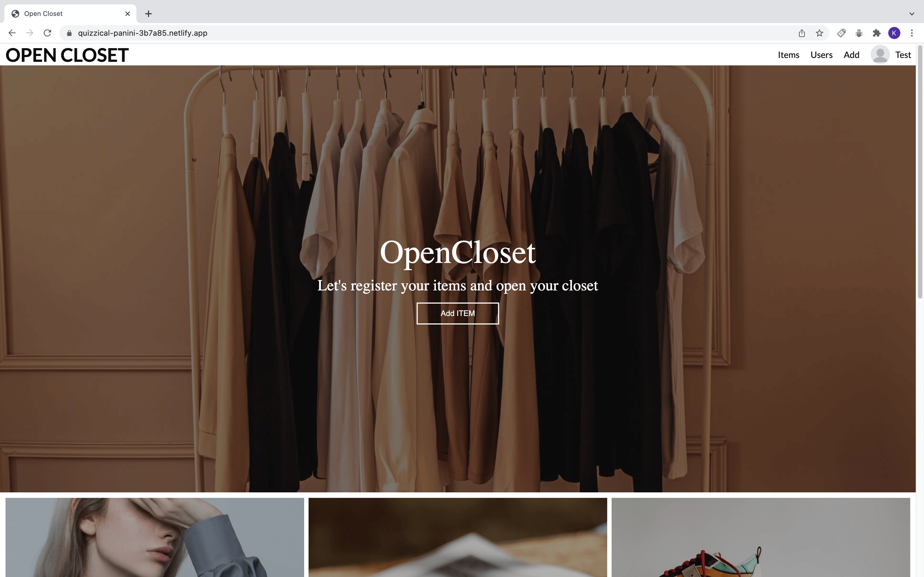Click the Add link in the navigation
The height and width of the screenshot is (577, 924).
tap(851, 55)
